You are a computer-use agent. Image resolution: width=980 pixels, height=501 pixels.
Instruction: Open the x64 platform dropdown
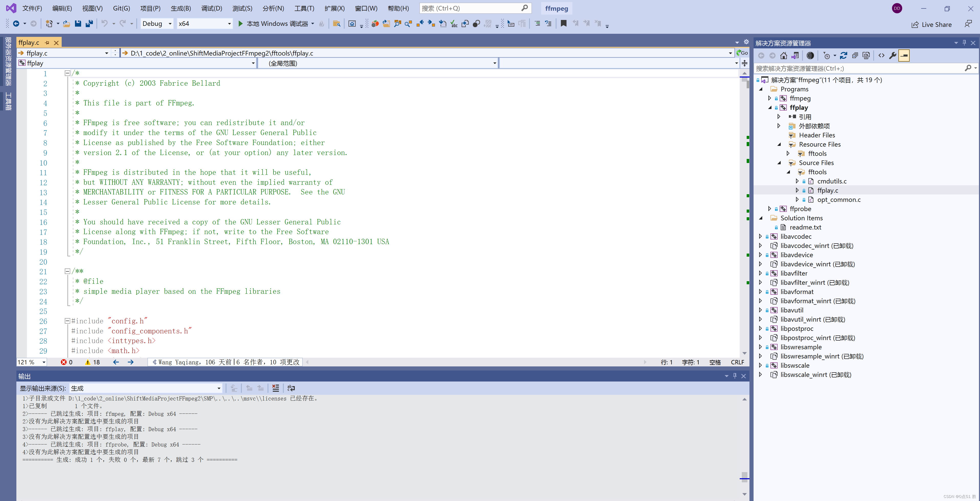click(205, 24)
